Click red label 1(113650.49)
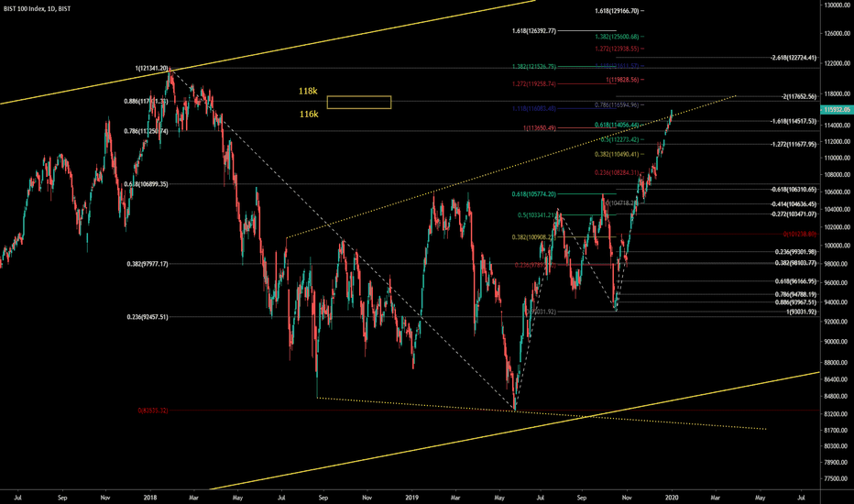Screen dimensions: 854x504 click(x=540, y=128)
